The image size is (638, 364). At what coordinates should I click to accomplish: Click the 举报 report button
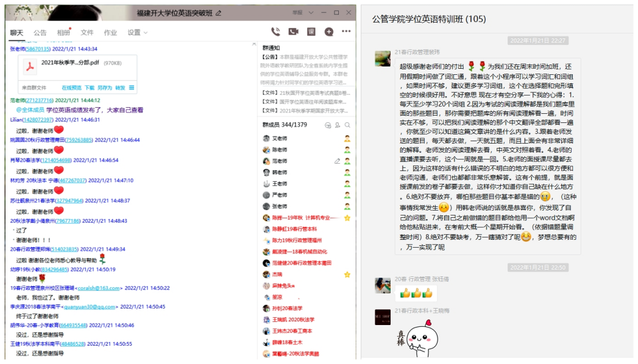(x=297, y=12)
